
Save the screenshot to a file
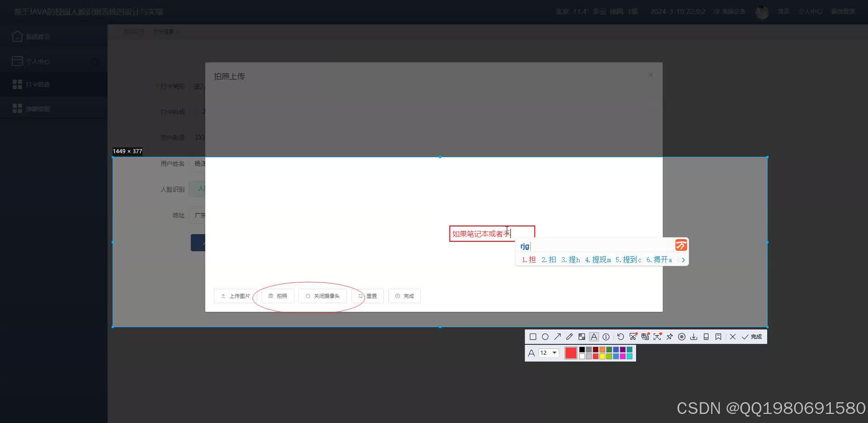pyautogui.click(x=694, y=337)
